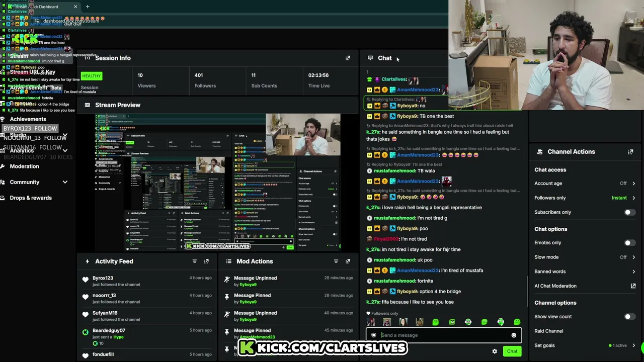644x362 pixels.
Task: Click the Kick hype icon beside Beardedguy07
Action: 86,332
